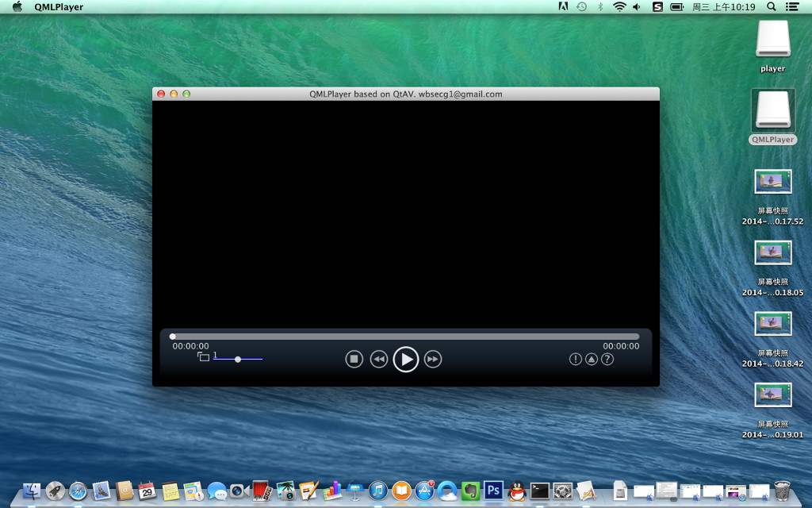Open iTunes from the Dock
The width and height of the screenshot is (812, 508).
click(x=378, y=491)
